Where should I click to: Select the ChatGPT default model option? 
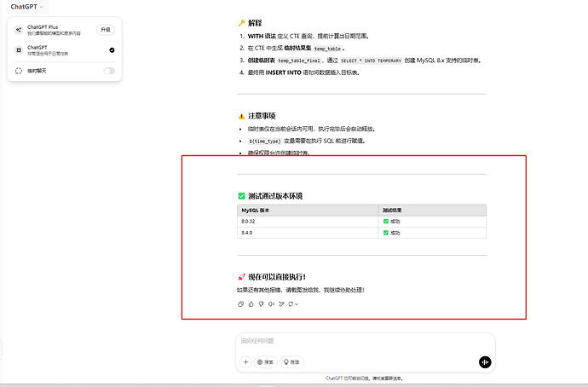coord(64,50)
